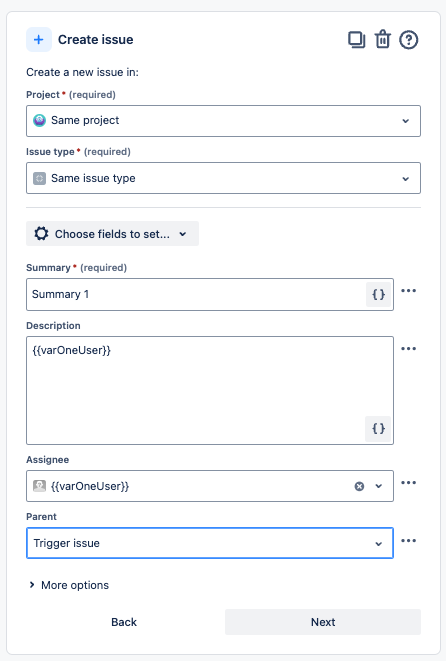Insert smart value in Summary field braces

[x=379, y=294]
